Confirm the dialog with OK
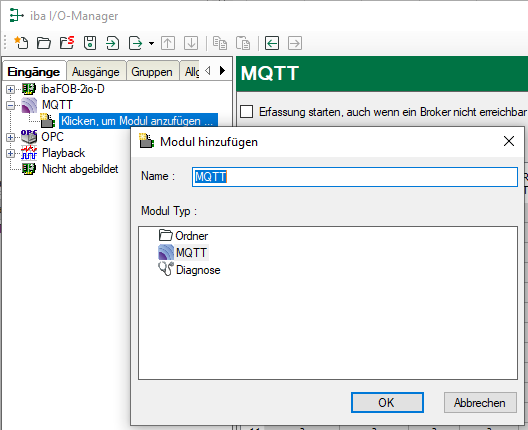The image size is (528, 430). [387, 402]
